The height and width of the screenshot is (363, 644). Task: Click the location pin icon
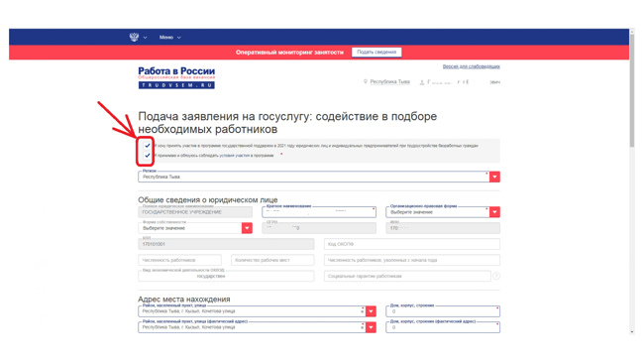click(366, 81)
